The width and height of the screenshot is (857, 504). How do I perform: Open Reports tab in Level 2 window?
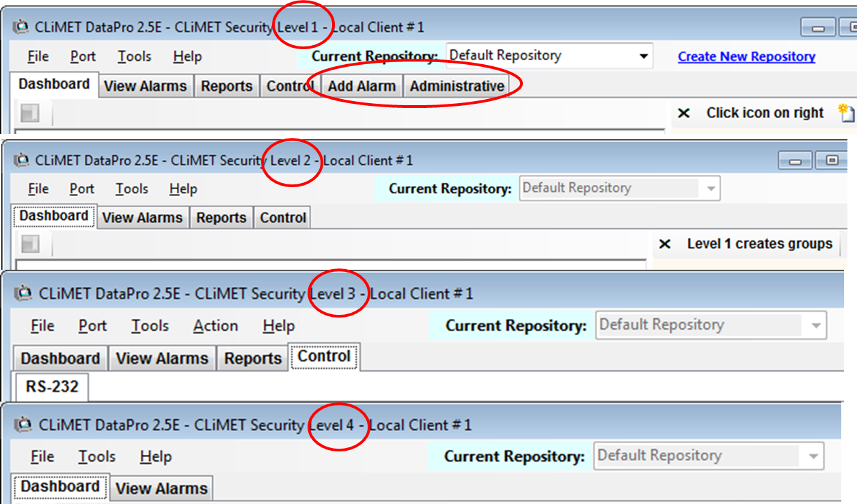221,218
